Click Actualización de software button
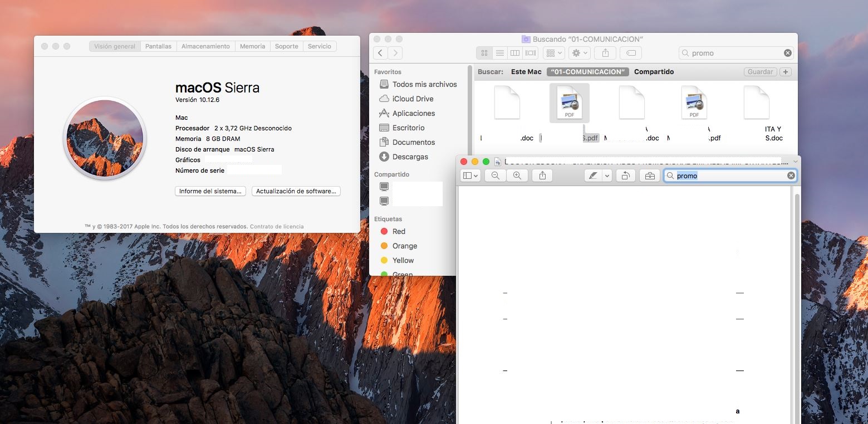 pyautogui.click(x=296, y=191)
